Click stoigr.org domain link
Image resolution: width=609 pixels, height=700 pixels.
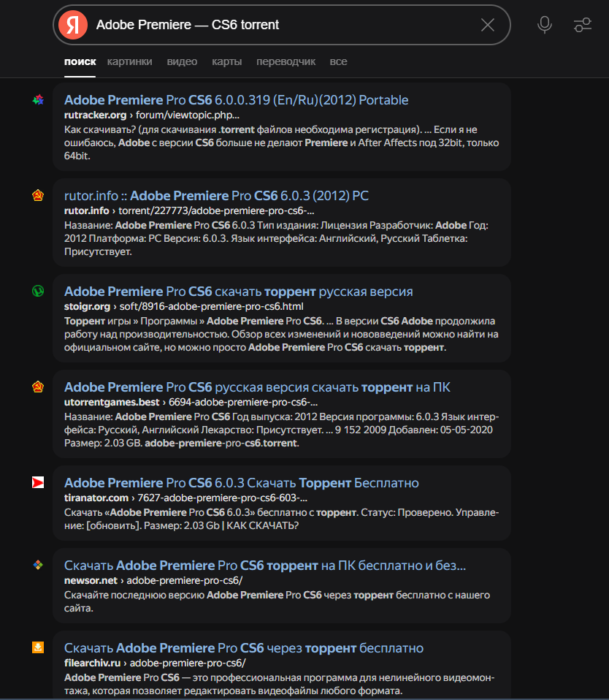[x=87, y=307]
